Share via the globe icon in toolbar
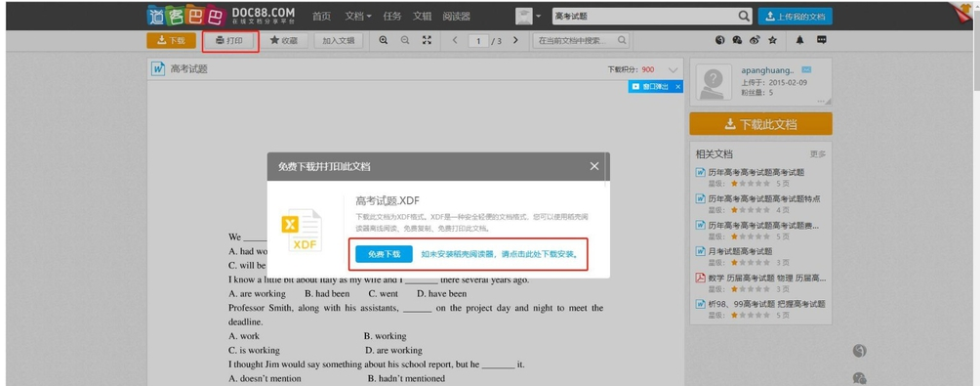 click(720, 40)
